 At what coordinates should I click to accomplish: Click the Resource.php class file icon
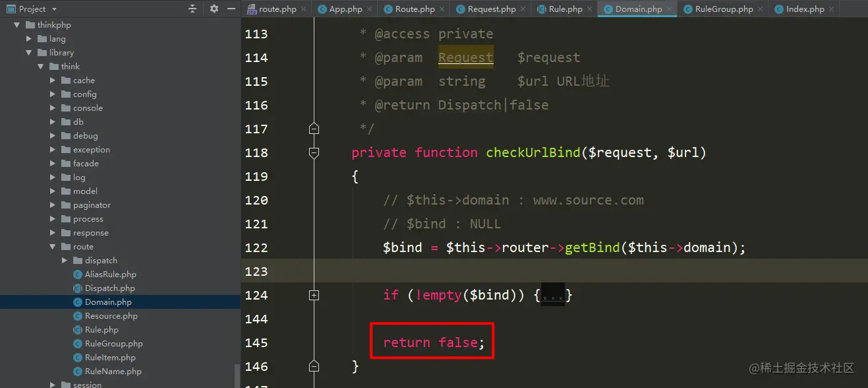click(x=77, y=316)
